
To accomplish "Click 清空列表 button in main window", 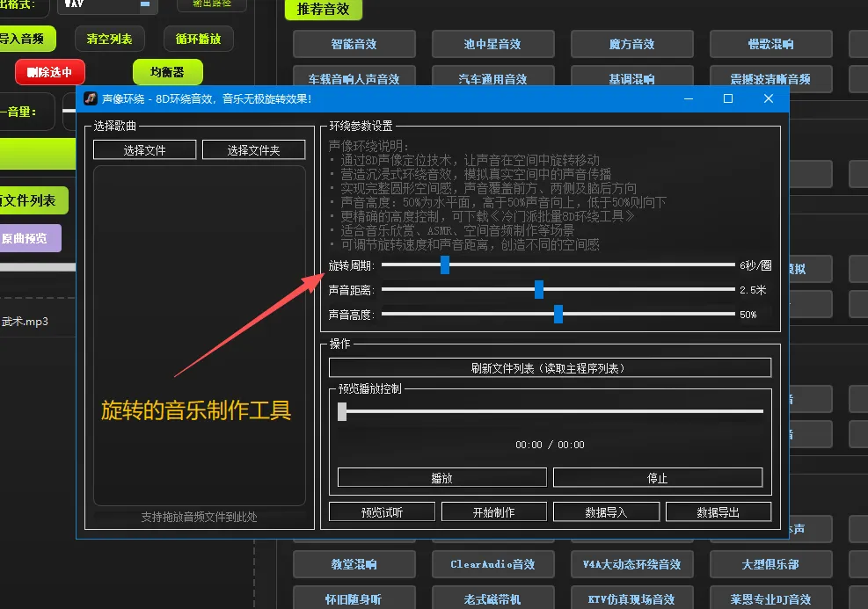I will [110, 39].
